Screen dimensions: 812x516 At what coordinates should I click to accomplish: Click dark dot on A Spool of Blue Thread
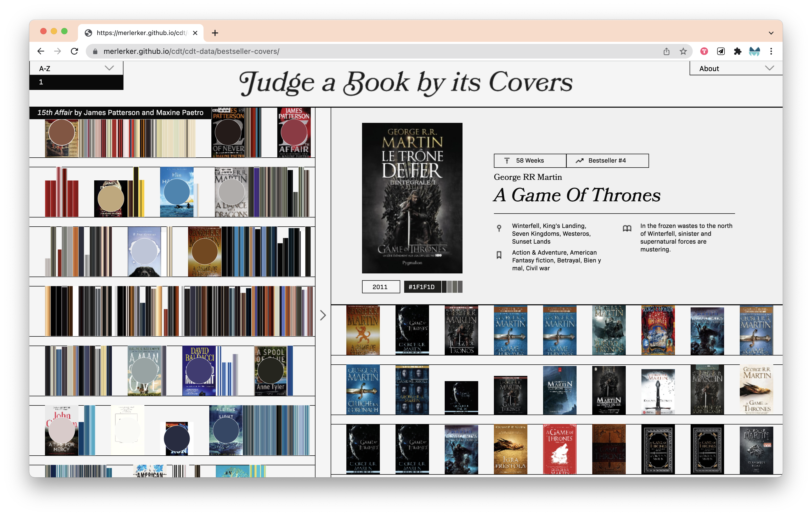271,371
